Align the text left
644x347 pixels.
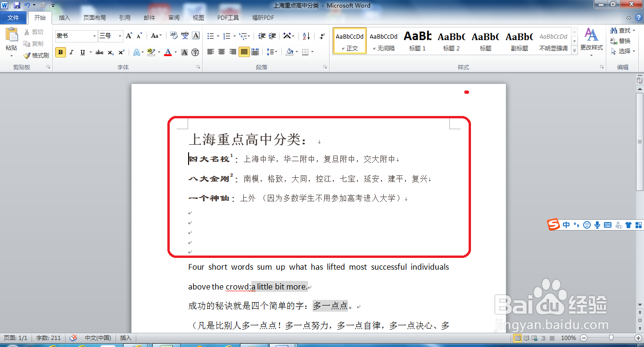(x=211, y=52)
